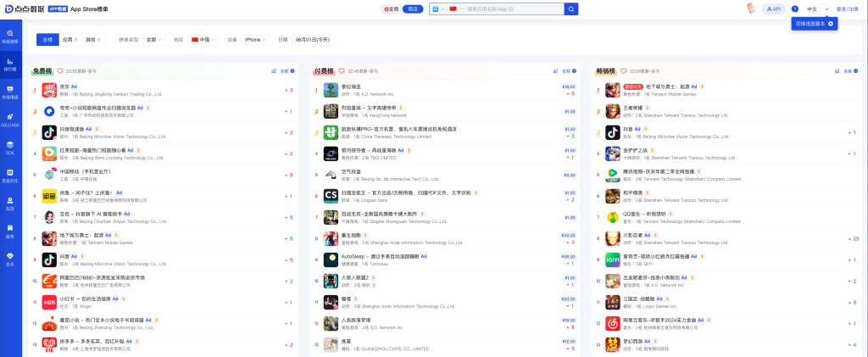Switch to 全局 search mode
Image resolution: width=868 pixels, height=357 pixels.
point(392,8)
